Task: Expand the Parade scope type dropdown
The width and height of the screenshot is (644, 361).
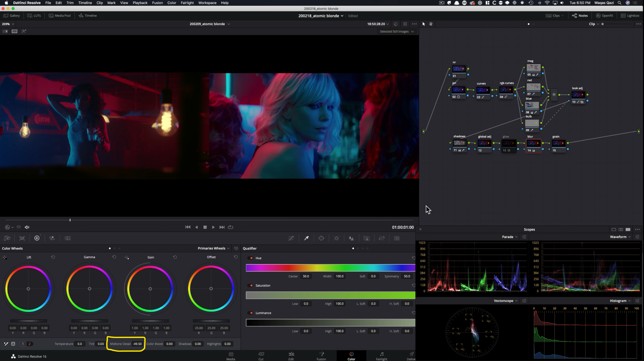Action: [x=510, y=237]
